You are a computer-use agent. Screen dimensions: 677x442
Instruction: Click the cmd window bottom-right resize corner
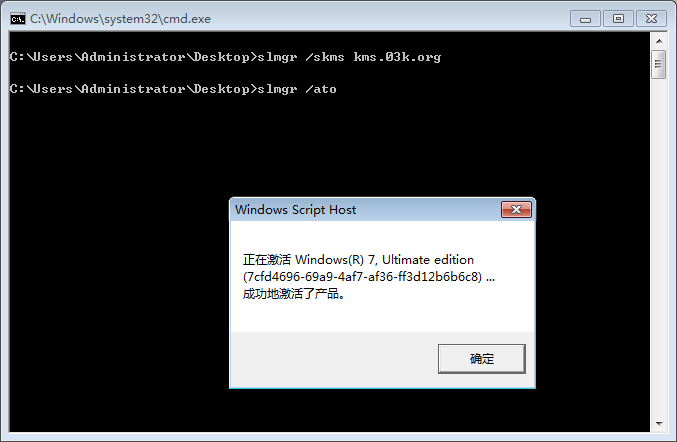(x=670, y=435)
